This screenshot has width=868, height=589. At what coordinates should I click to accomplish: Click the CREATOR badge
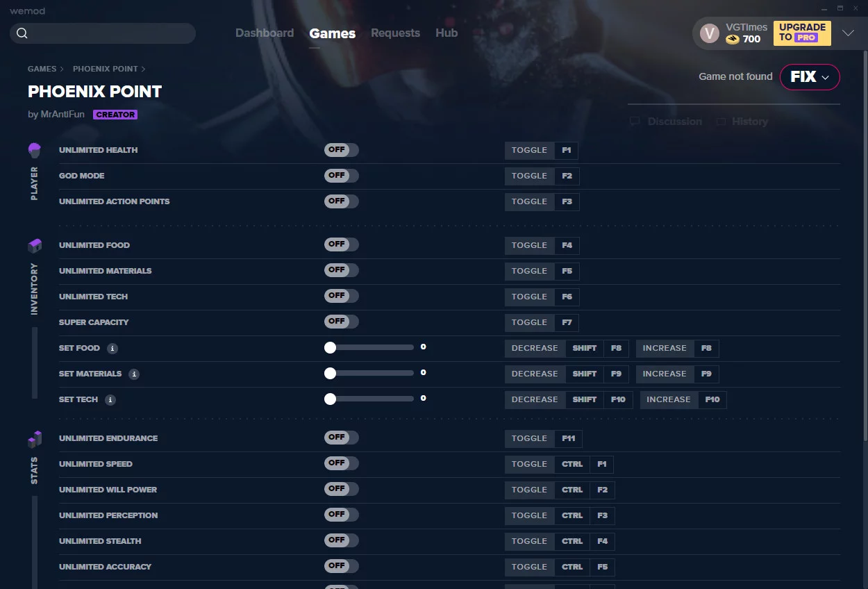click(x=115, y=115)
